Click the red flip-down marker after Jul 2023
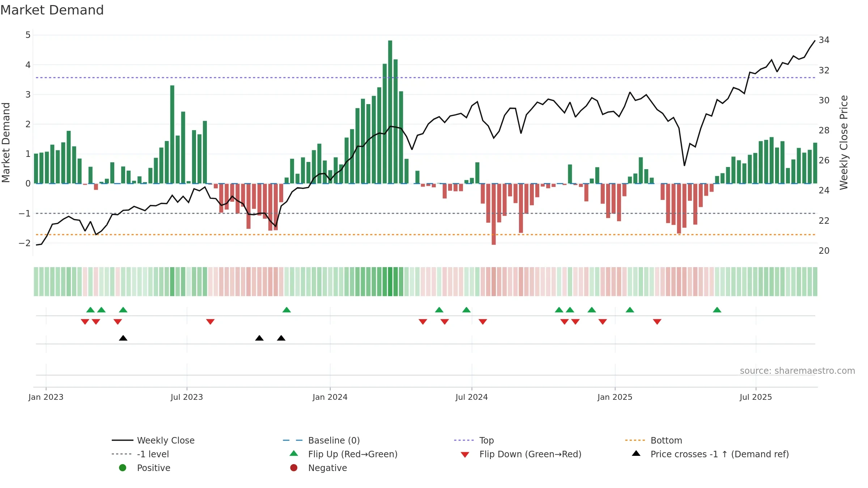Image resolution: width=868 pixels, height=488 pixels. coord(210,322)
